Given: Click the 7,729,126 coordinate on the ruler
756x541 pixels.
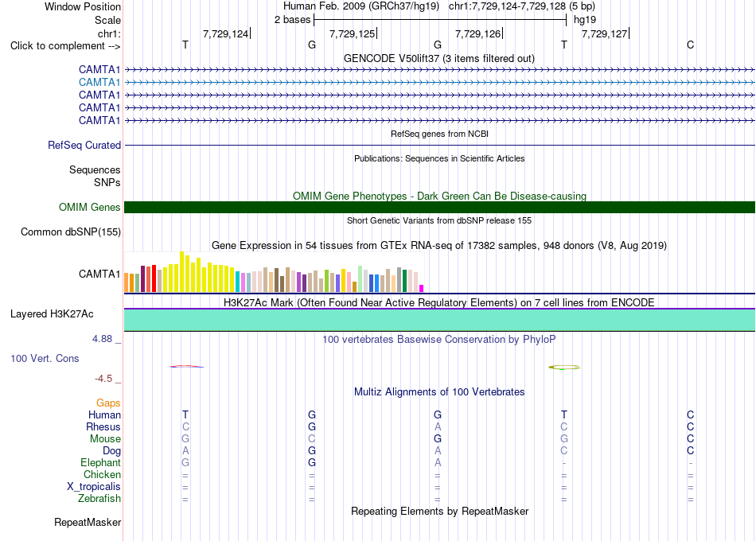Looking at the screenshot, I should 477,33.
